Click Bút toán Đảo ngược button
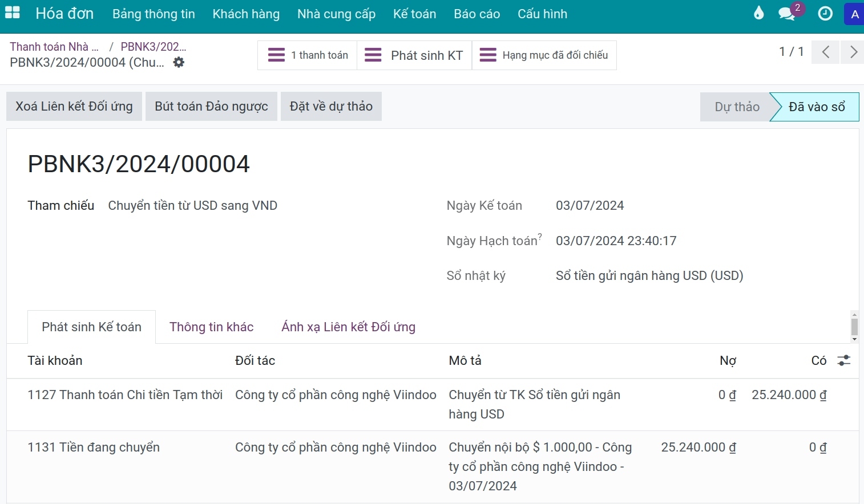 coord(211,107)
